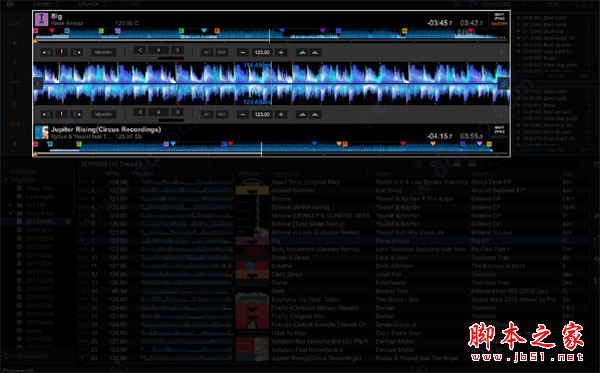
Task: Increase the top deck BPM with the plus button
Action: click(281, 52)
